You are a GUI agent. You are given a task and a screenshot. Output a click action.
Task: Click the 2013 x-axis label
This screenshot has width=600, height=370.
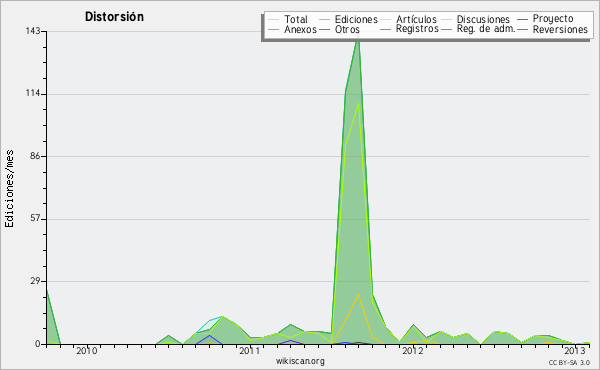[x=575, y=351]
